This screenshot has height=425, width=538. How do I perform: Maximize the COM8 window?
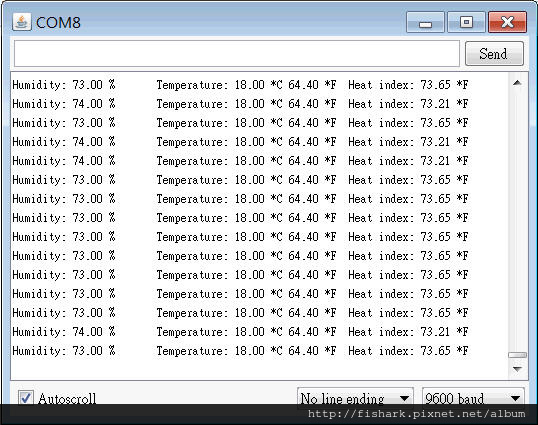point(466,22)
